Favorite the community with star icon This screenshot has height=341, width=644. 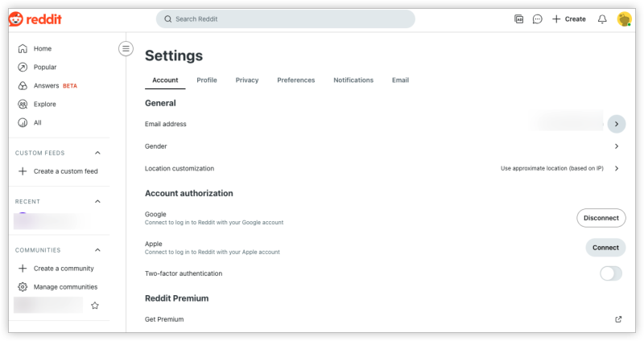click(x=95, y=306)
